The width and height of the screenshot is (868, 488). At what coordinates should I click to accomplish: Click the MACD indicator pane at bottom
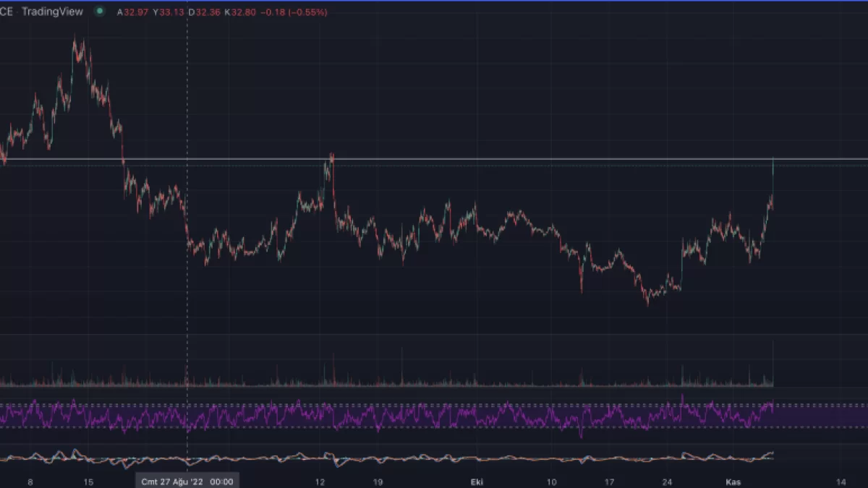434,458
